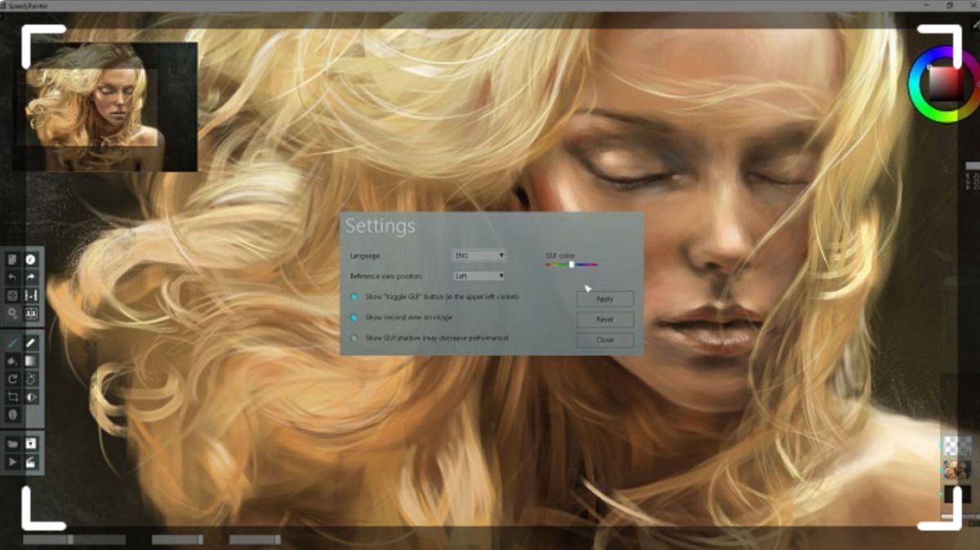Screen dimensions: 980x550
Task: Expand the Reference view position dropdown
Action: (479, 277)
